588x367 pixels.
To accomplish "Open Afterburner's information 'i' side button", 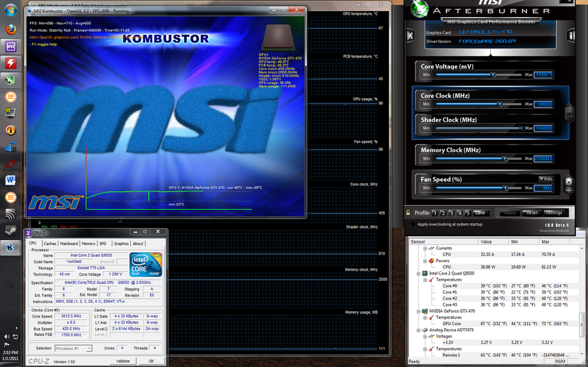I will pos(571,36).
